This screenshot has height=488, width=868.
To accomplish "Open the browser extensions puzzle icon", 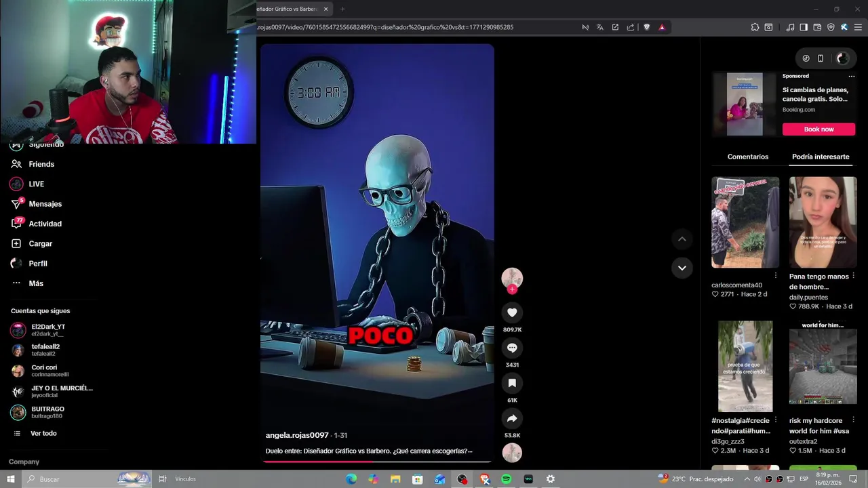I will 755,27.
